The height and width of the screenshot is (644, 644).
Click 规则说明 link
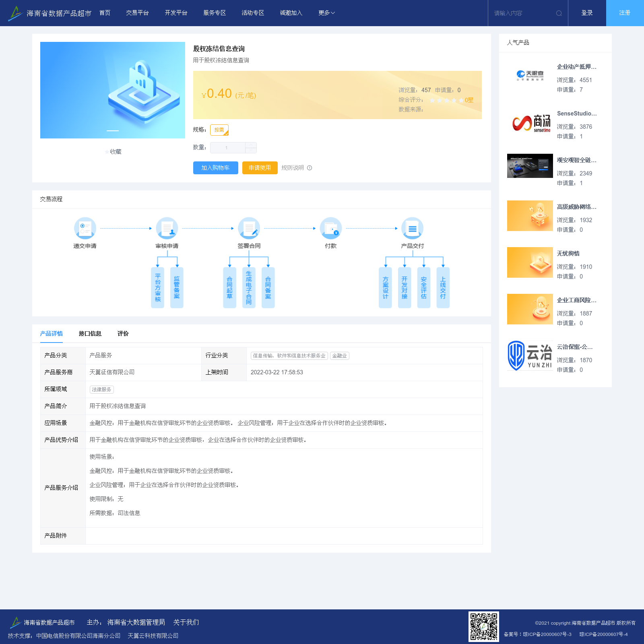(x=293, y=168)
